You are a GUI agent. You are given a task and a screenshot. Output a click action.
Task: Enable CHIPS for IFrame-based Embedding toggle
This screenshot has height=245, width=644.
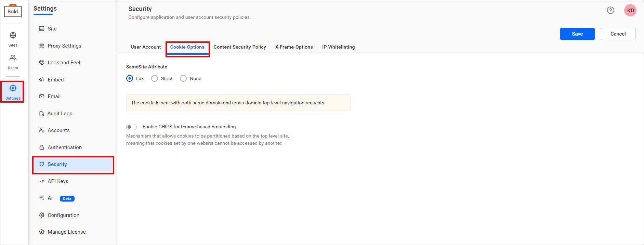(x=132, y=127)
